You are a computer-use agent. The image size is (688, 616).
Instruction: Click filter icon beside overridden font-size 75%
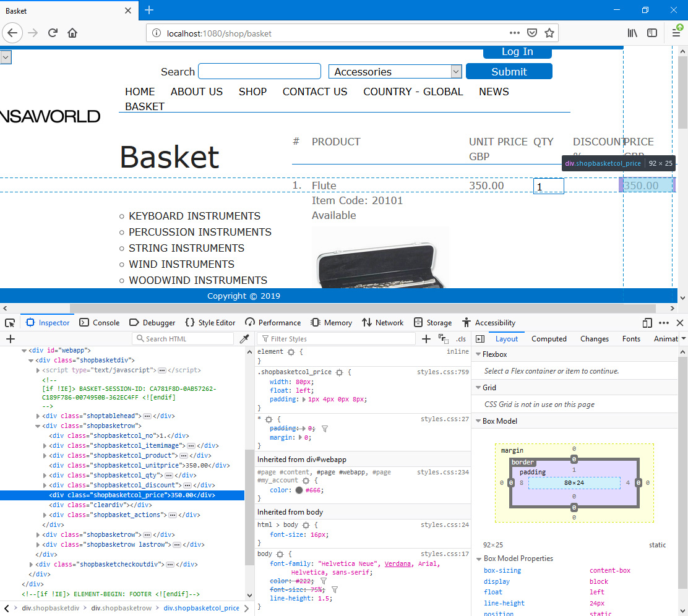pos(334,589)
